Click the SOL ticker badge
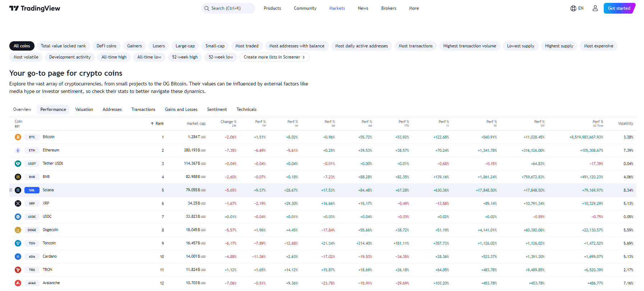 click(x=32, y=190)
